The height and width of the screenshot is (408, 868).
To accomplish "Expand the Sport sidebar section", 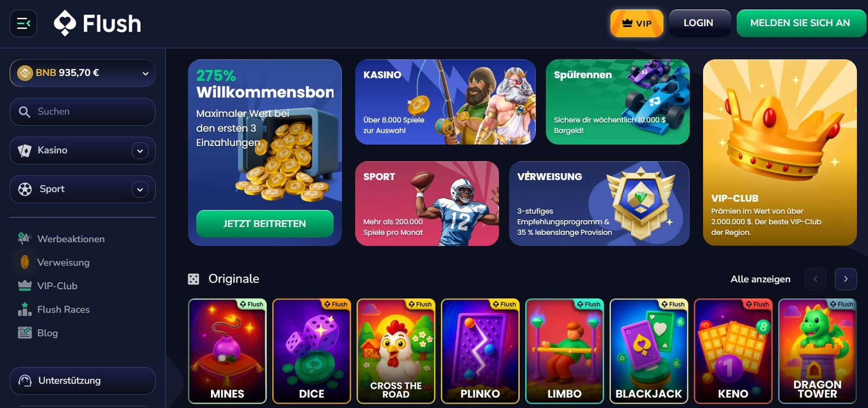I will point(82,189).
